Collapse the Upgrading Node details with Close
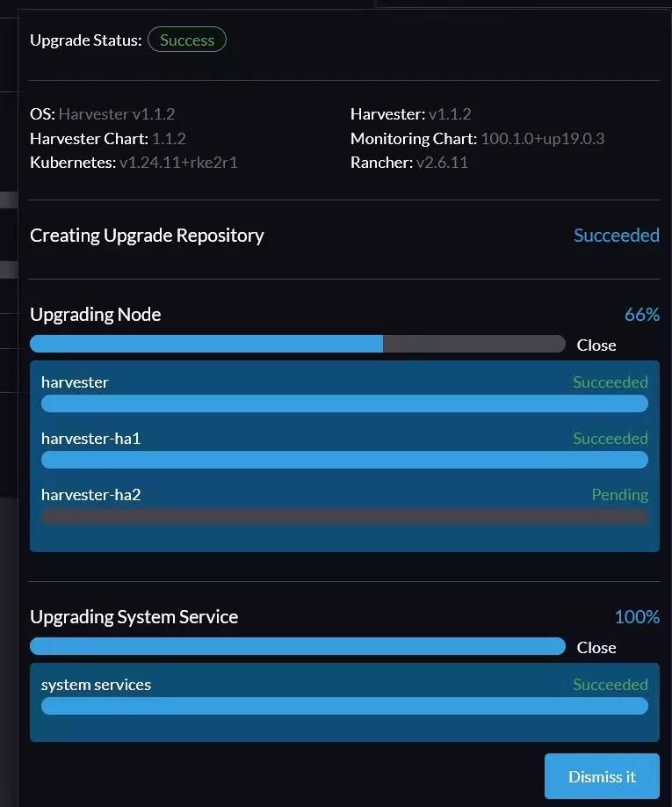The width and height of the screenshot is (672, 807). pyautogui.click(x=596, y=345)
